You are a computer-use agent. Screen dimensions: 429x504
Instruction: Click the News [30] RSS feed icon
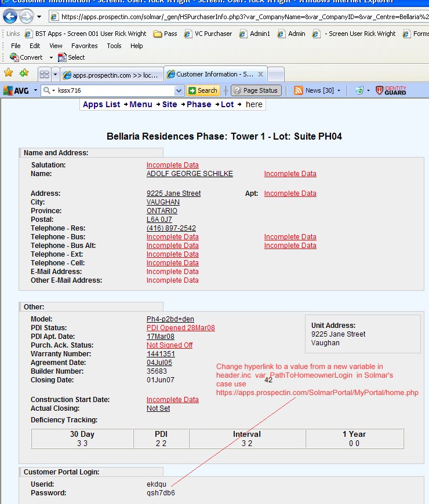click(299, 90)
